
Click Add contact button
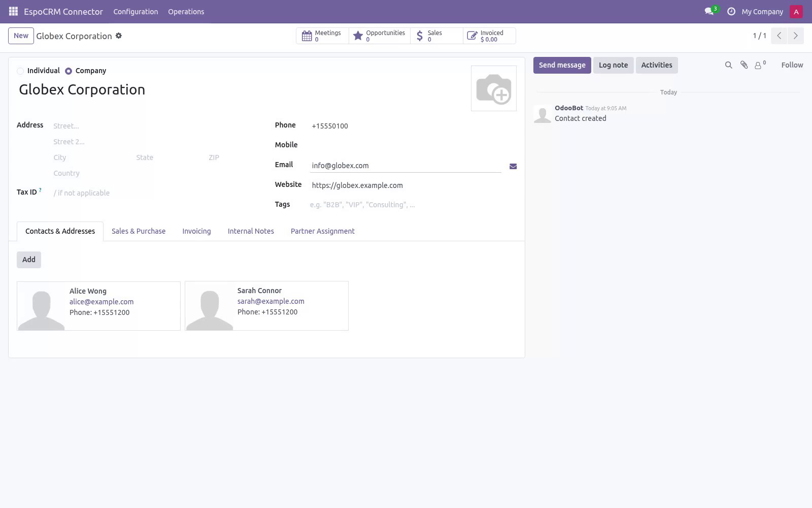[29, 260]
